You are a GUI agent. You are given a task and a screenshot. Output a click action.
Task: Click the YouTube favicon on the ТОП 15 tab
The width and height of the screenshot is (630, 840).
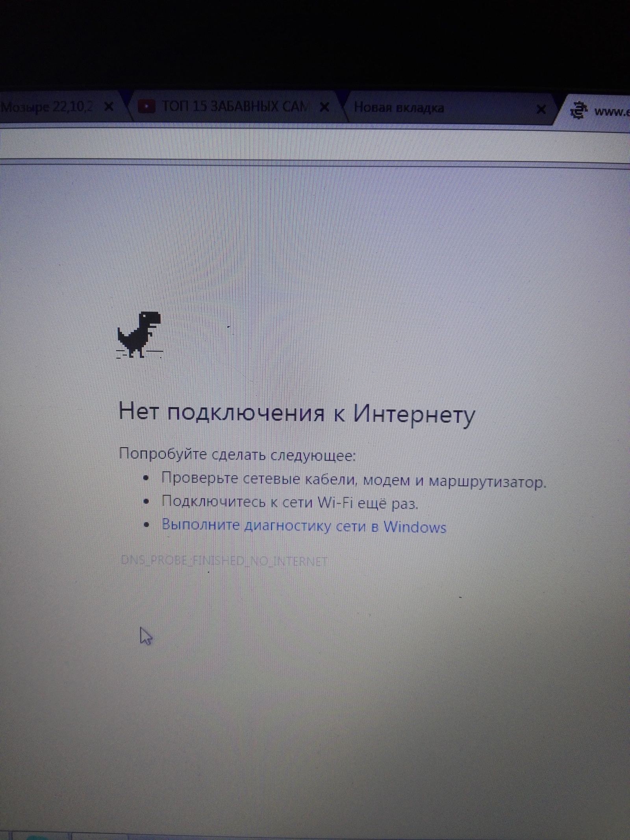pyautogui.click(x=146, y=107)
